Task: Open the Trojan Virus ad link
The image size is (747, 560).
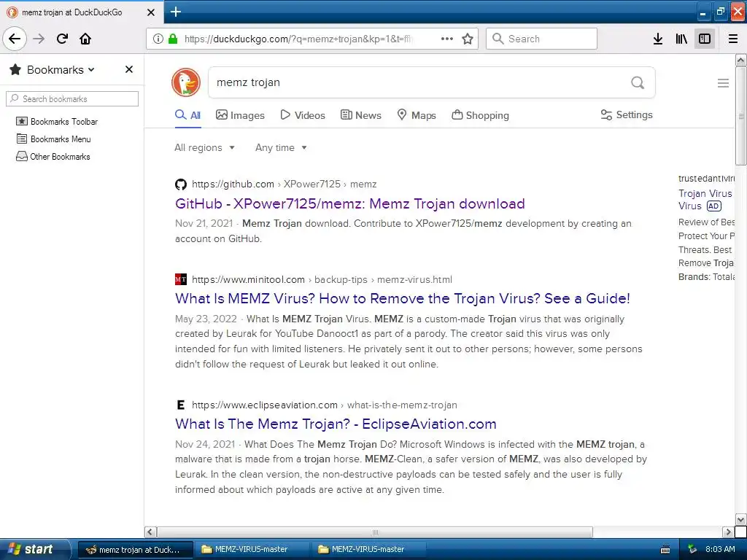Action: (705, 200)
